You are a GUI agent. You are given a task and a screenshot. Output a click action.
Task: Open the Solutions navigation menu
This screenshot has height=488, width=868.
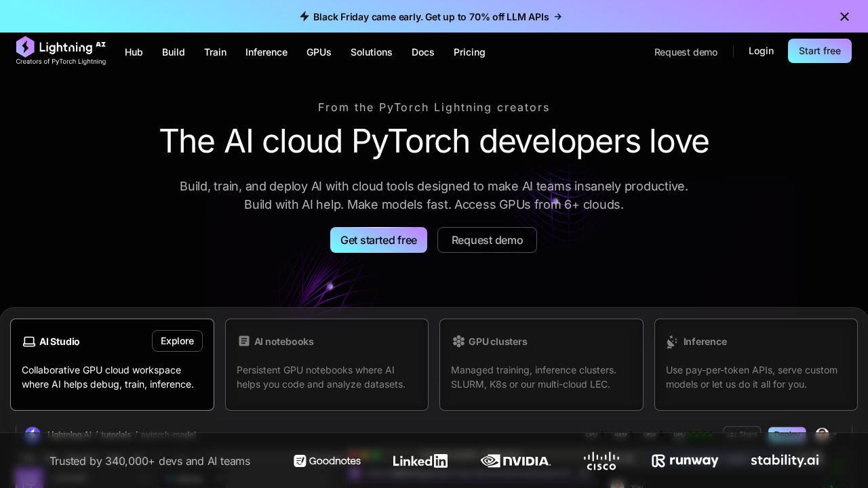(x=371, y=52)
